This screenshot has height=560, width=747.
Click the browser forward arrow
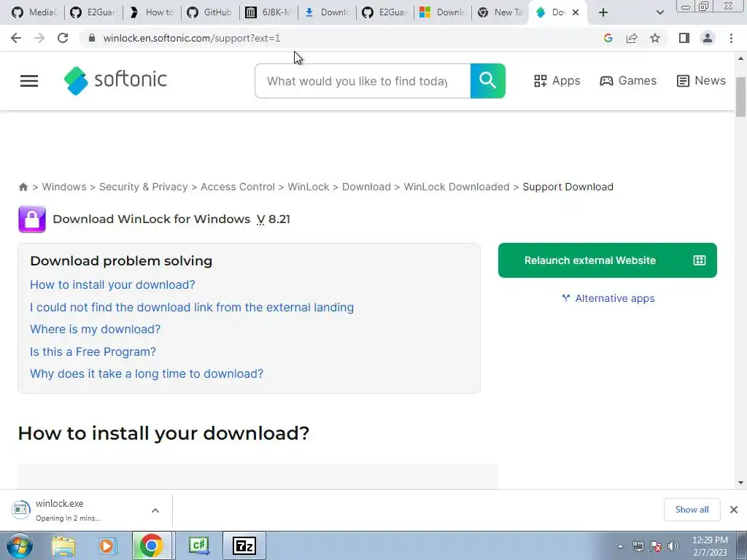tap(39, 38)
